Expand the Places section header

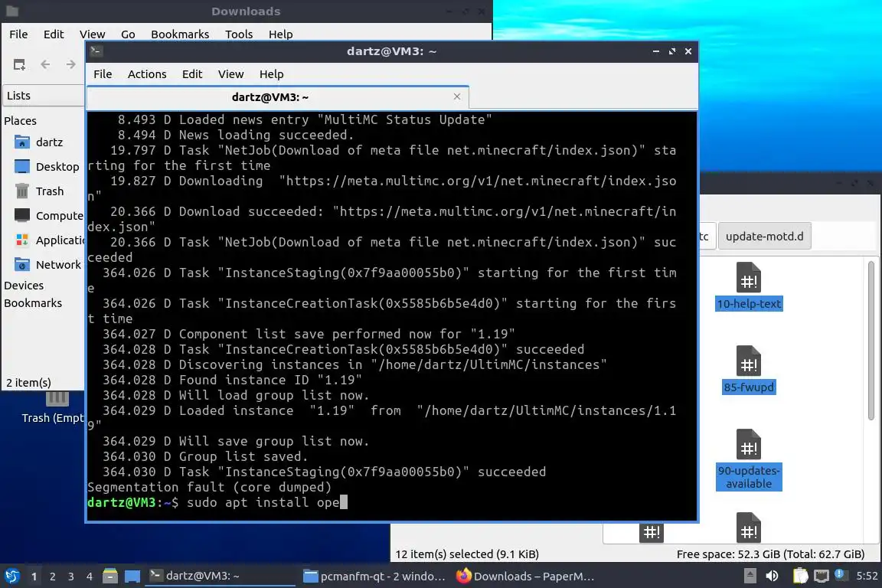pyautogui.click(x=20, y=121)
